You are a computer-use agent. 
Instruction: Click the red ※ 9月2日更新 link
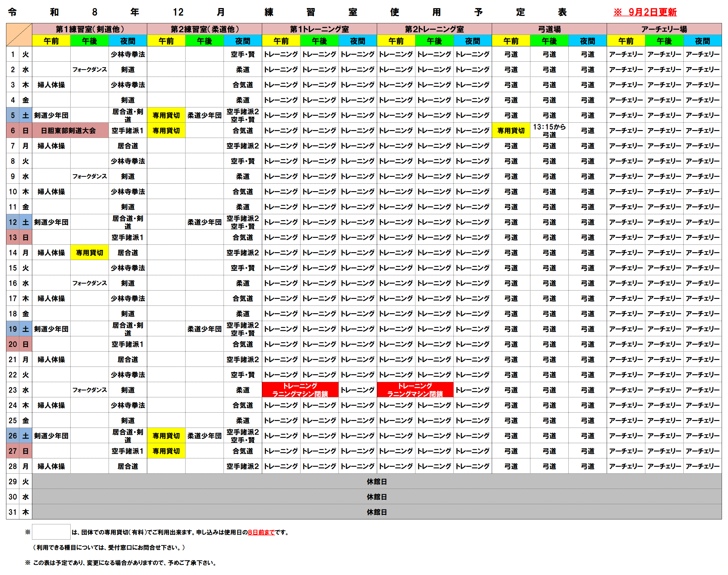(645, 12)
